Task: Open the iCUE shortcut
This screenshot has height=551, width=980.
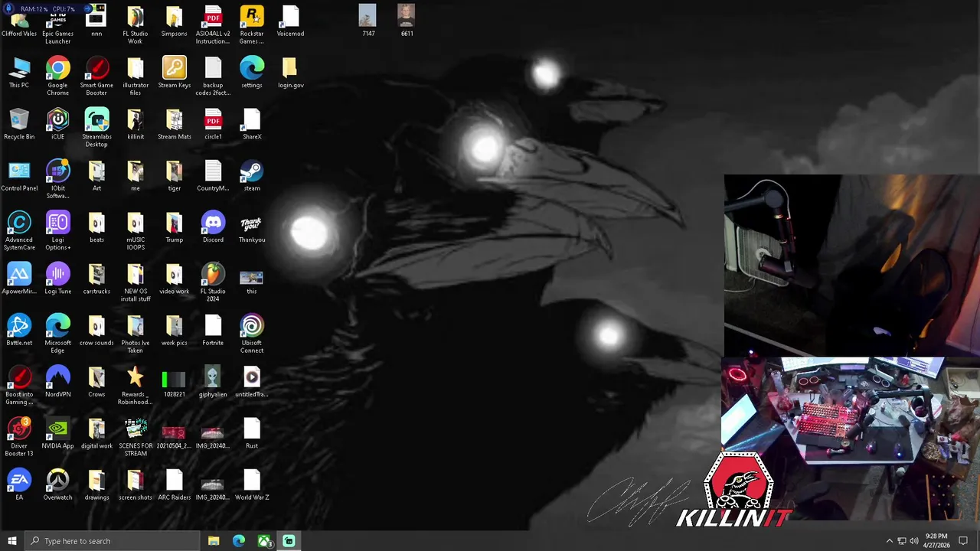Action: [x=57, y=124]
